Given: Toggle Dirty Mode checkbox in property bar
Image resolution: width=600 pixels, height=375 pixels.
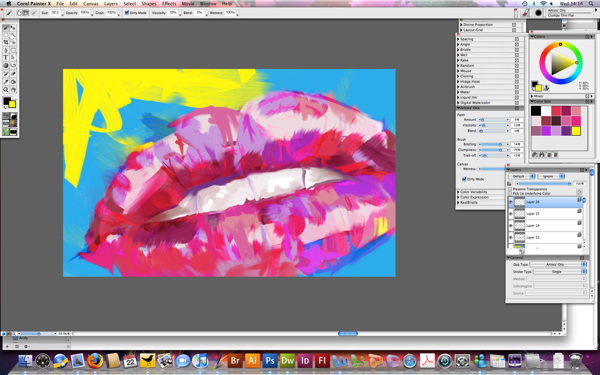Looking at the screenshot, I should pos(127,13).
